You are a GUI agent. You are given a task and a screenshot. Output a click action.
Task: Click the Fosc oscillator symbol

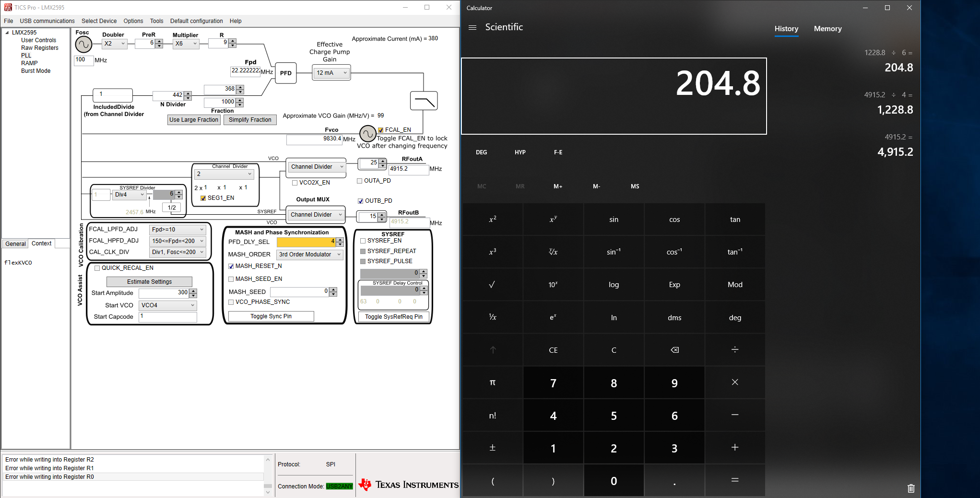(x=83, y=45)
